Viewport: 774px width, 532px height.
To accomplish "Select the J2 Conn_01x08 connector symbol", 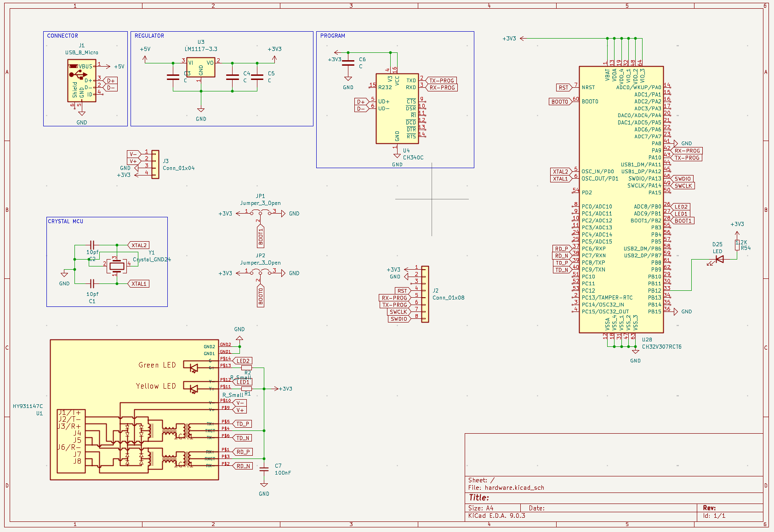I will pyautogui.click(x=425, y=294).
